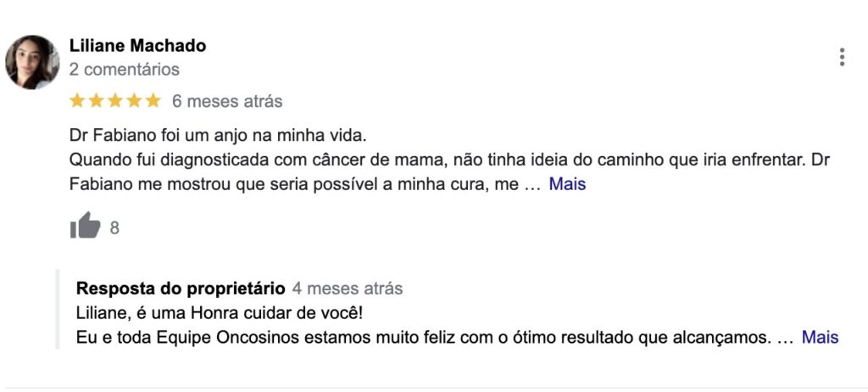This screenshot has height=392, width=868.
Task: Click the 'Liliane, é uma Honra' reply line
Action: [x=220, y=313]
